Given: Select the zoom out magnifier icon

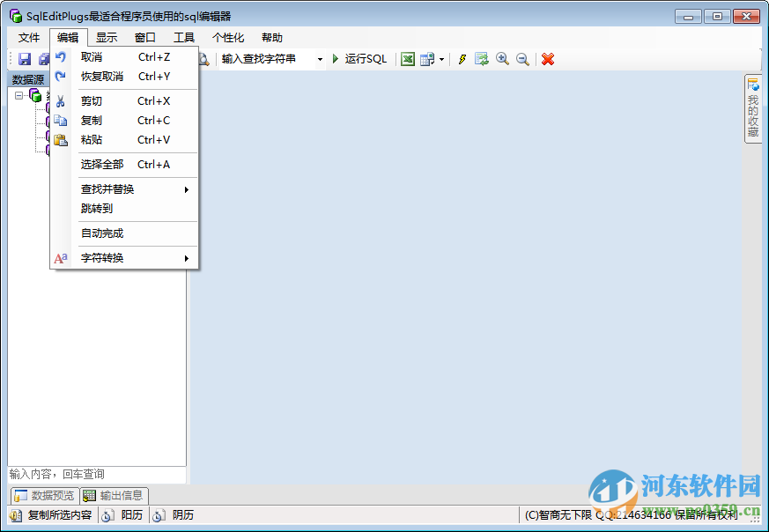Looking at the screenshot, I should (522, 59).
